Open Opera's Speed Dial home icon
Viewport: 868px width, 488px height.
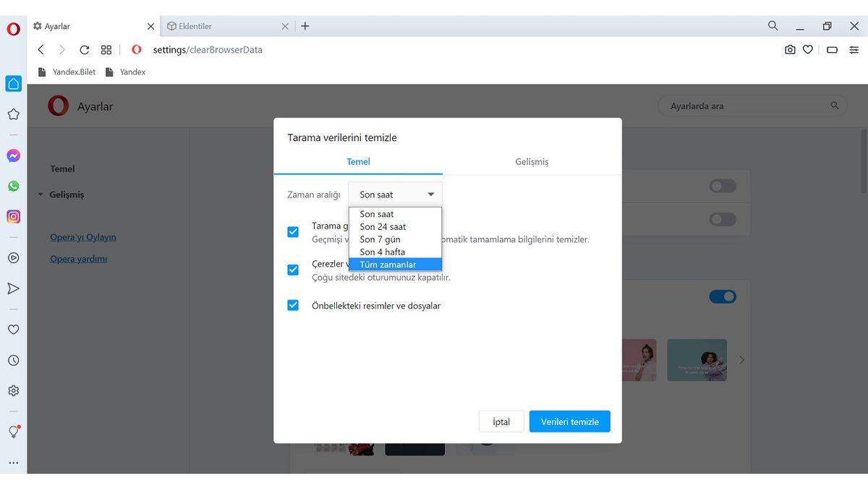pyautogui.click(x=13, y=83)
